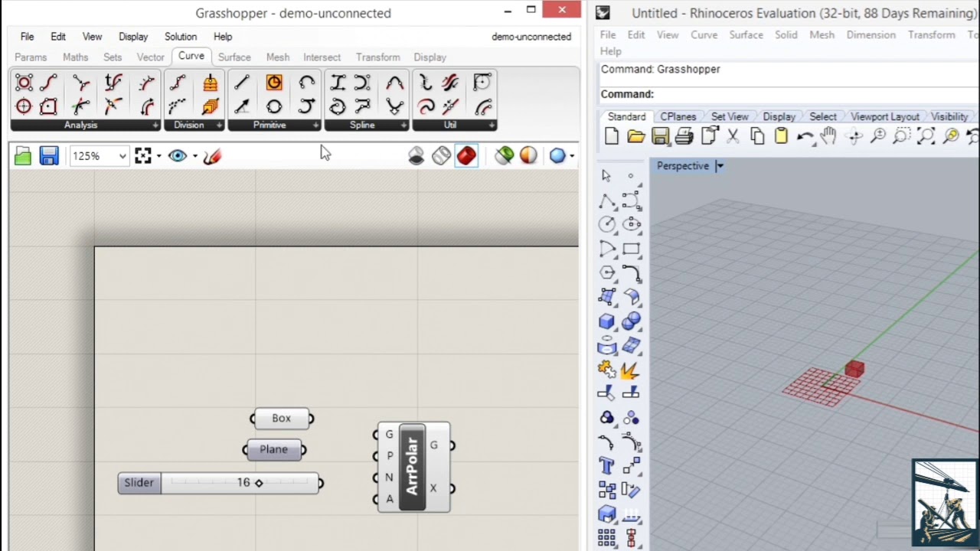The image size is (980, 551).
Task: Click the Zoom Extents icon in Grasshopper
Action: [x=143, y=156]
